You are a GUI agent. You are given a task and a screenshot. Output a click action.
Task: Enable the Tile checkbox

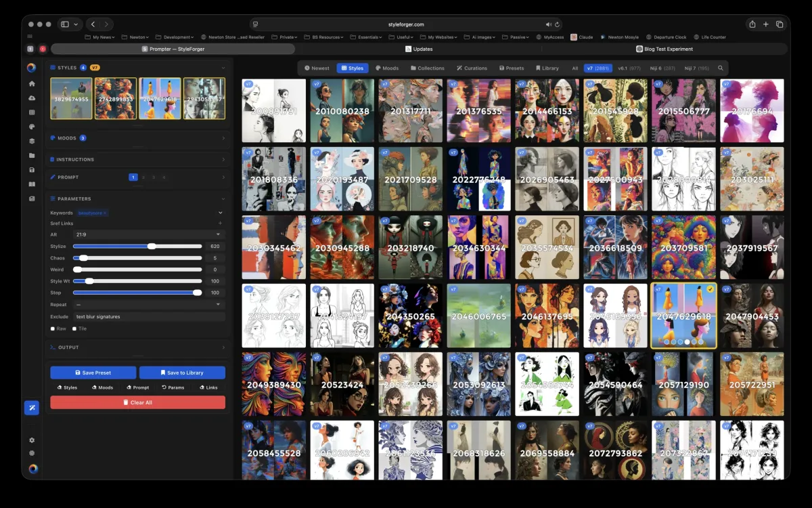point(74,329)
